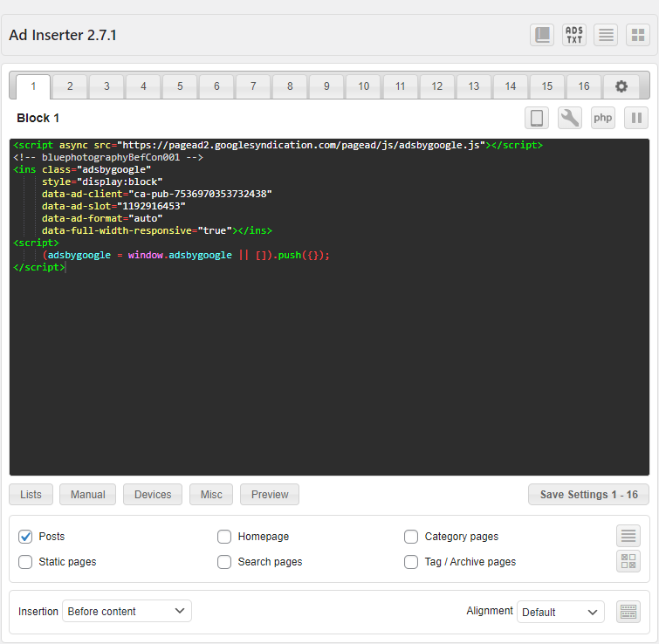Open the Alignment Default dropdown
The image size is (659, 644).
560,612
